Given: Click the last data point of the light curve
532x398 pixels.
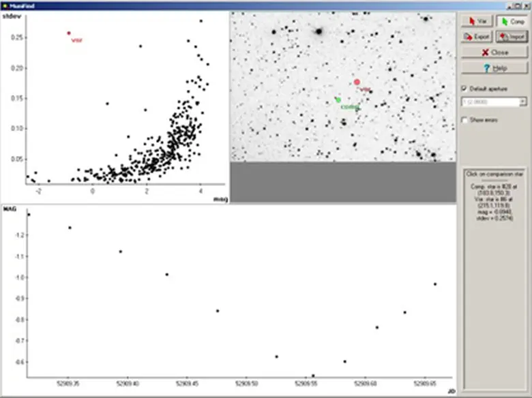Looking at the screenshot, I should 435,284.
